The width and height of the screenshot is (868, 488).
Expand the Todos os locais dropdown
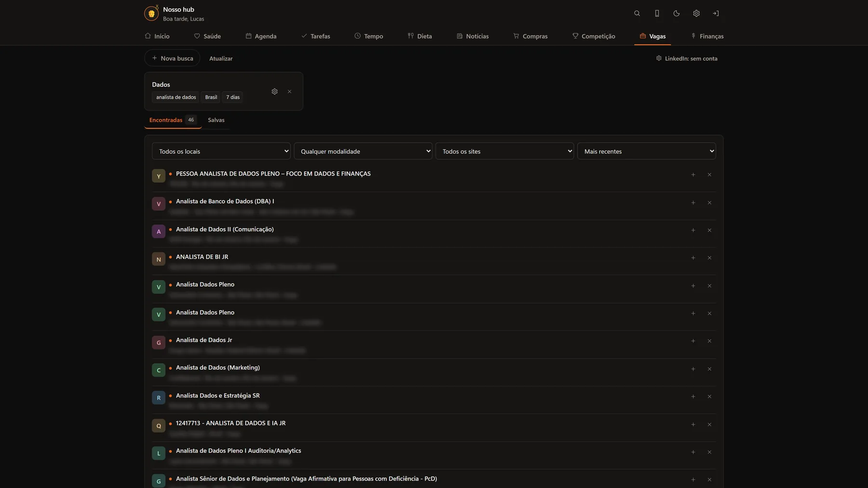coord(221,151)
